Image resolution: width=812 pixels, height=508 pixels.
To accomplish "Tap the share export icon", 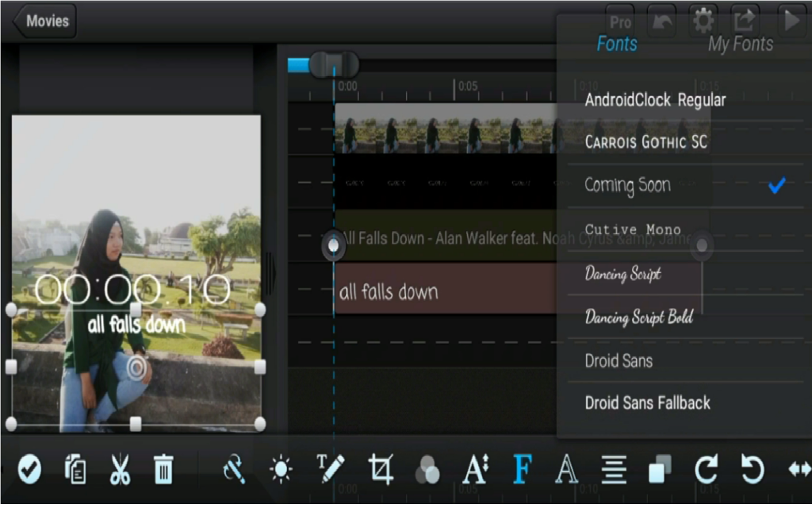I will 745,21.
